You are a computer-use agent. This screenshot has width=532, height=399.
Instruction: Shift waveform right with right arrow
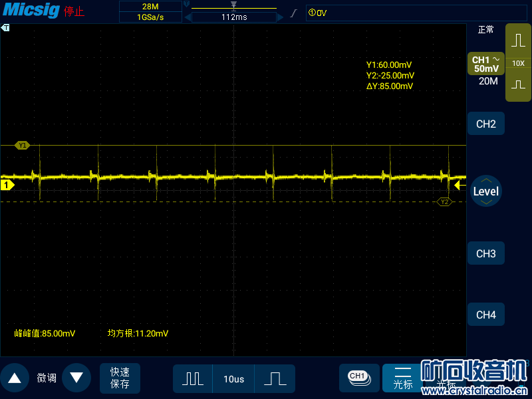pyautogui.click(x=280, y=17)
